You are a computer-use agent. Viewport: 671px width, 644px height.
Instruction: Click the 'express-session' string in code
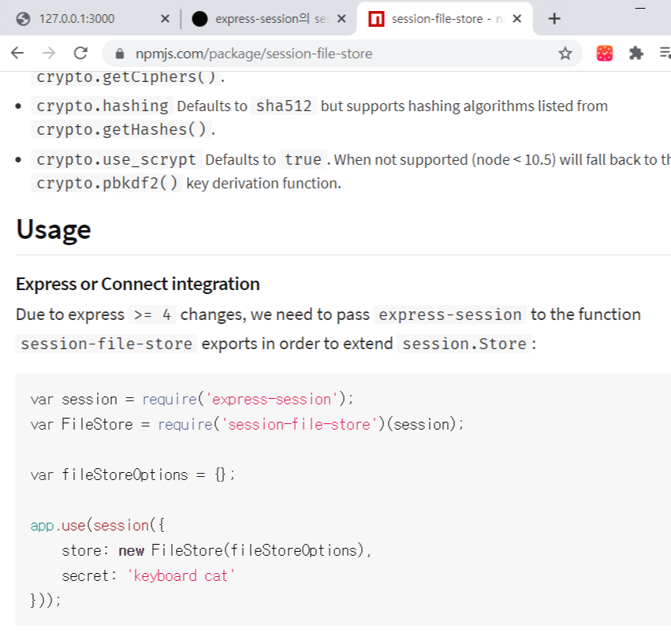[x=271, y=399]
